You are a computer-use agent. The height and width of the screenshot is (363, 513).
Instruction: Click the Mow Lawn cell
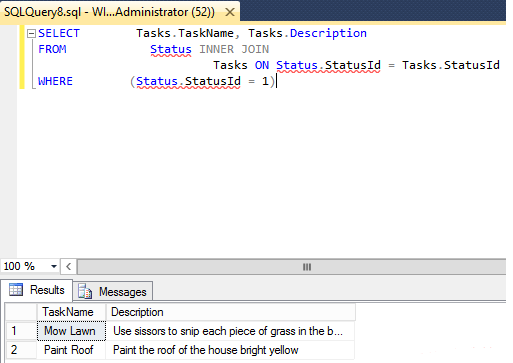coord(71,331)
